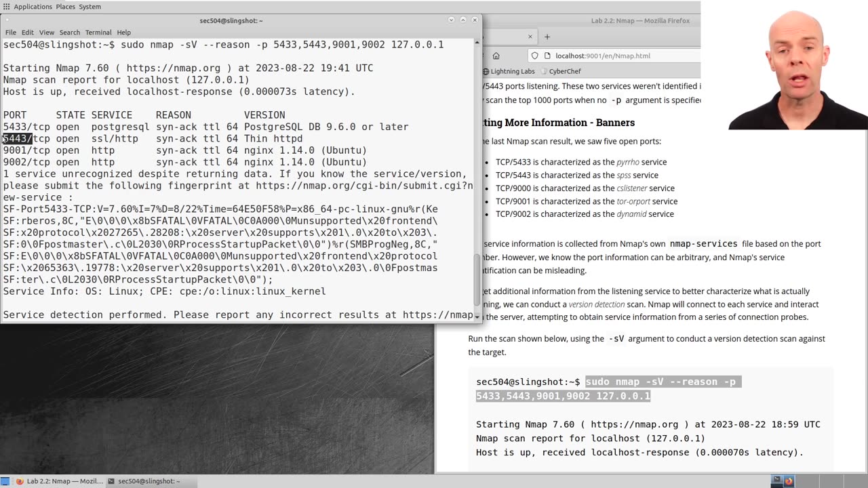This screenshot has width=868, height=488.
Task: Open the Applications menu in top panel
Action: [33, 7]
